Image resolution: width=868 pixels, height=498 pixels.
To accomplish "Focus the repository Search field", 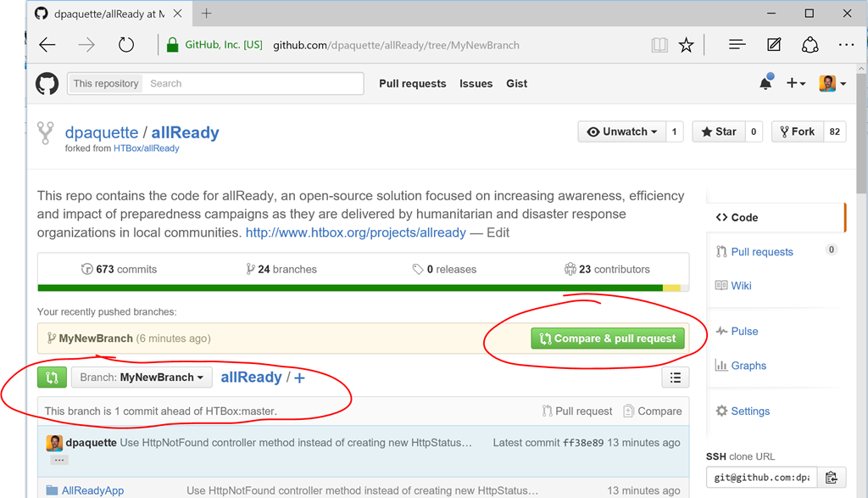I will tap(253, 84).
